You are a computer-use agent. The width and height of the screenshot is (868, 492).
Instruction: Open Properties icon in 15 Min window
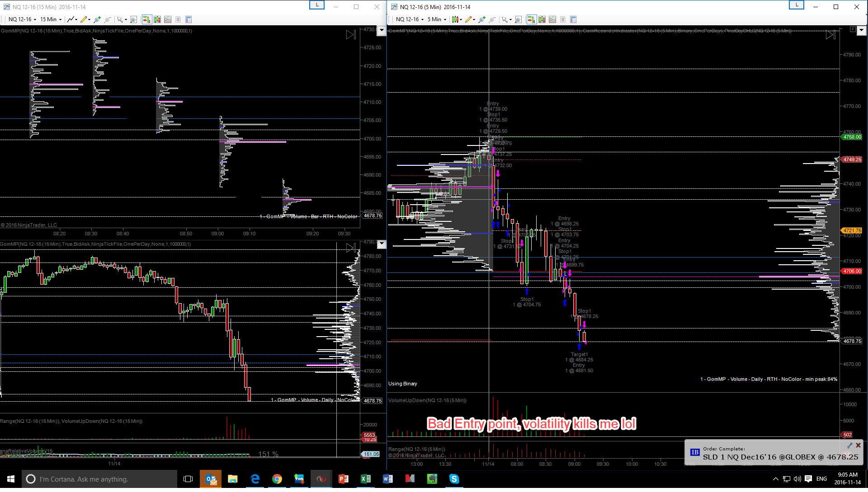189,19
